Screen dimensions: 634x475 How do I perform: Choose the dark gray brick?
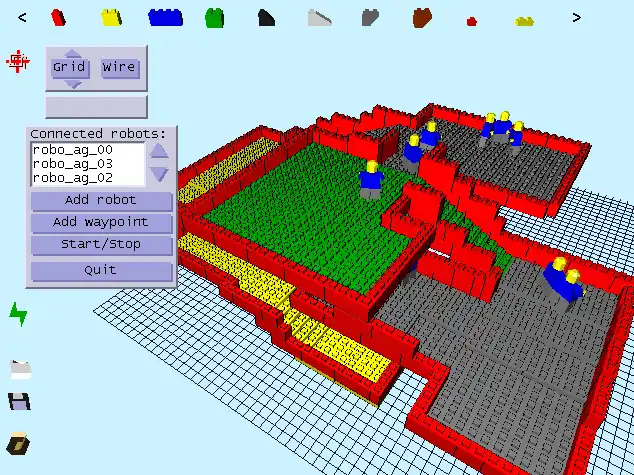(370, 18)
